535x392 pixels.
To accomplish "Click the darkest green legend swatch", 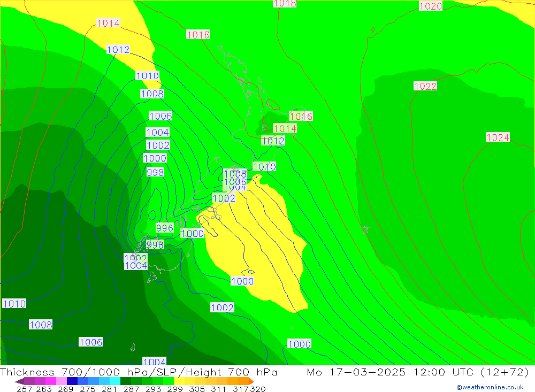I will (x=126, y=381).
